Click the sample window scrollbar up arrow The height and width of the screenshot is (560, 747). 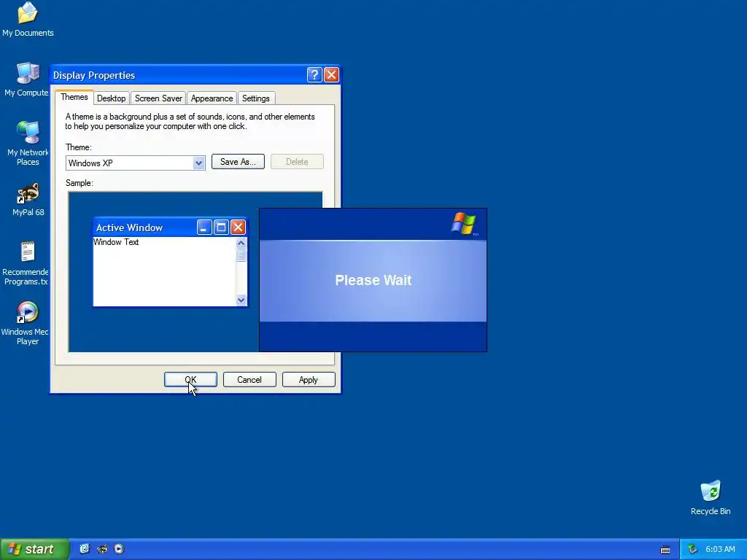tap(241, 243)
